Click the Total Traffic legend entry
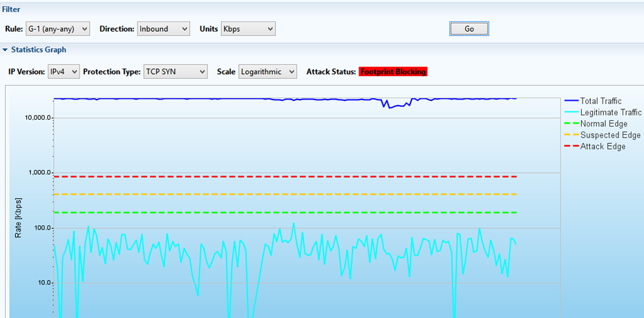Screen dimensions: 644x318 pyautogui.click(x=594, y=101)
